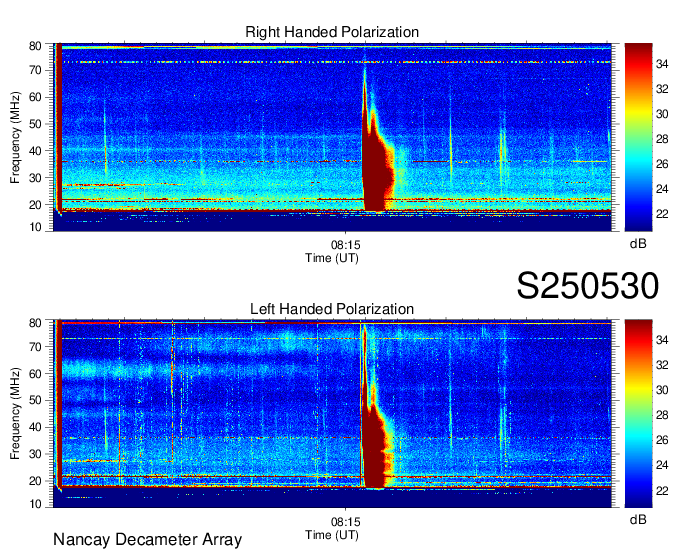Click the 70 frequency tick on Left Handed plot
The width and height of the screenshot is (680, 552).
pos(35,346)
